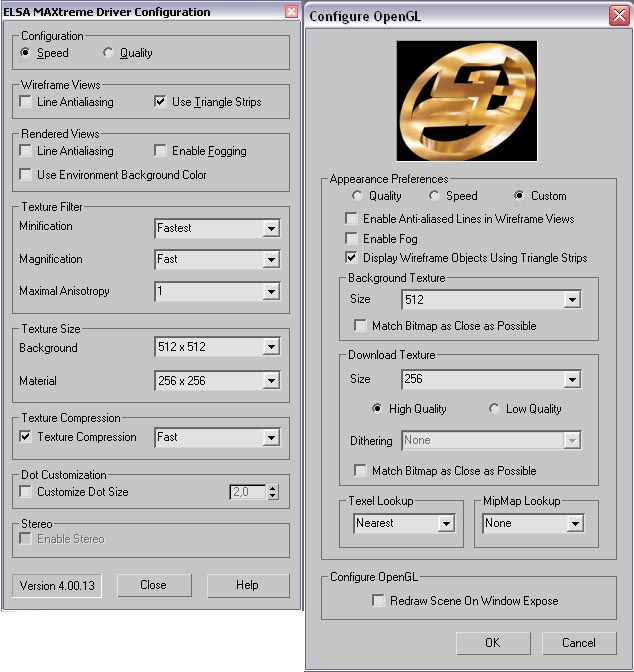The height and width of the screenshot is (672, 634).
Task: Open the Background Texture Size dropdown (512)
Action: click(491, 300)
